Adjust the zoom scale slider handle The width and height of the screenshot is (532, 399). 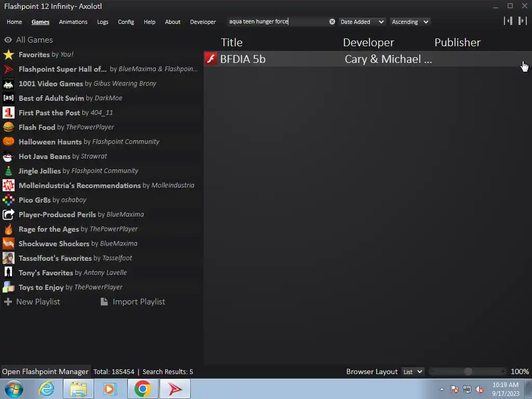tap(468, 371)
